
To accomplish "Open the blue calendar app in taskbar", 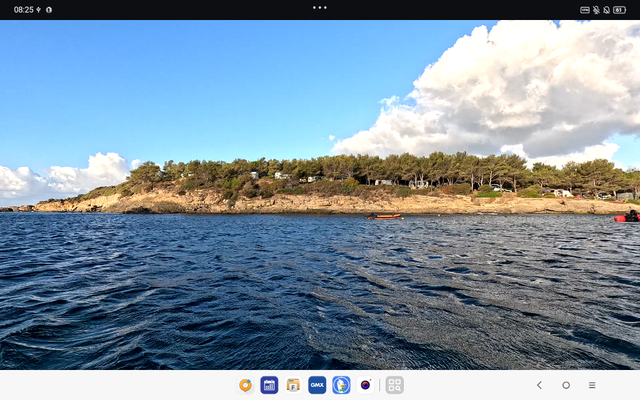I will 269,385.
